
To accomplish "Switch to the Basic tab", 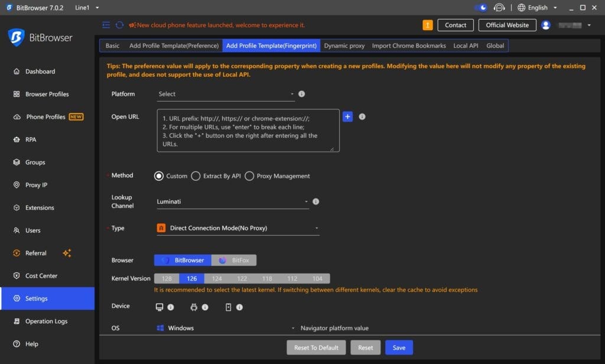I will [x=112, y=45].
